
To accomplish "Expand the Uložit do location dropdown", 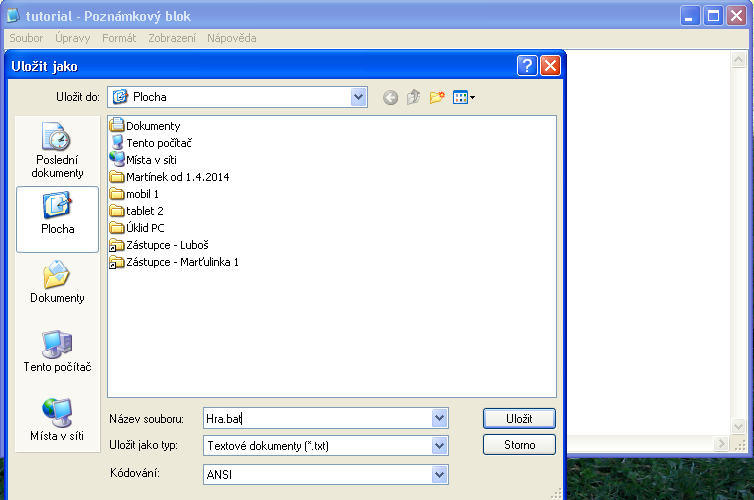I will (x=359, y=97).
